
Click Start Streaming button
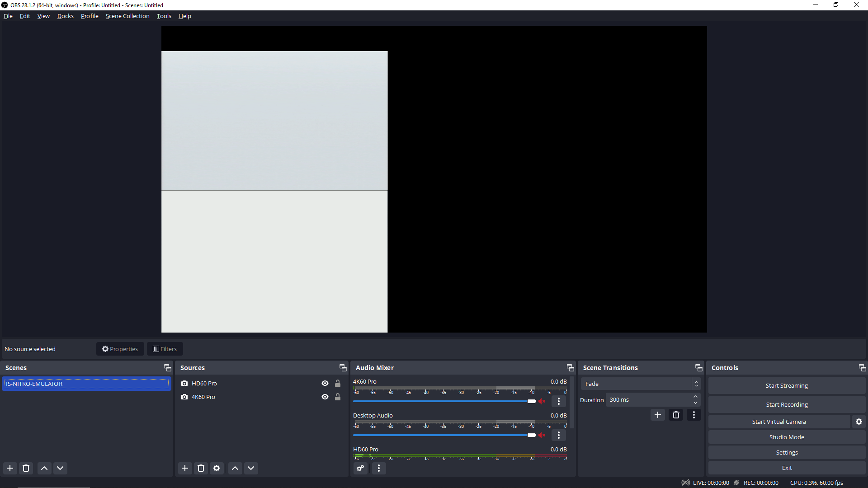[x=787, y=385]
